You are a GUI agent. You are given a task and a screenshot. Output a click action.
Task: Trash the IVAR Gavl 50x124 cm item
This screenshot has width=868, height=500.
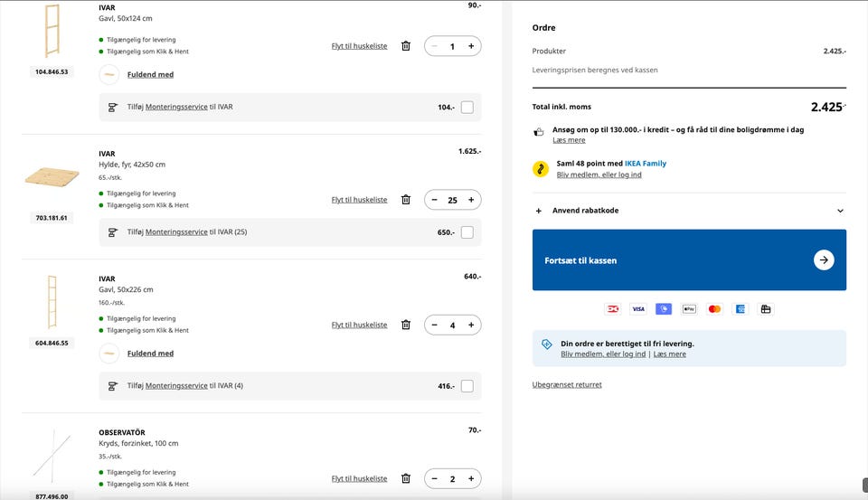406,46
